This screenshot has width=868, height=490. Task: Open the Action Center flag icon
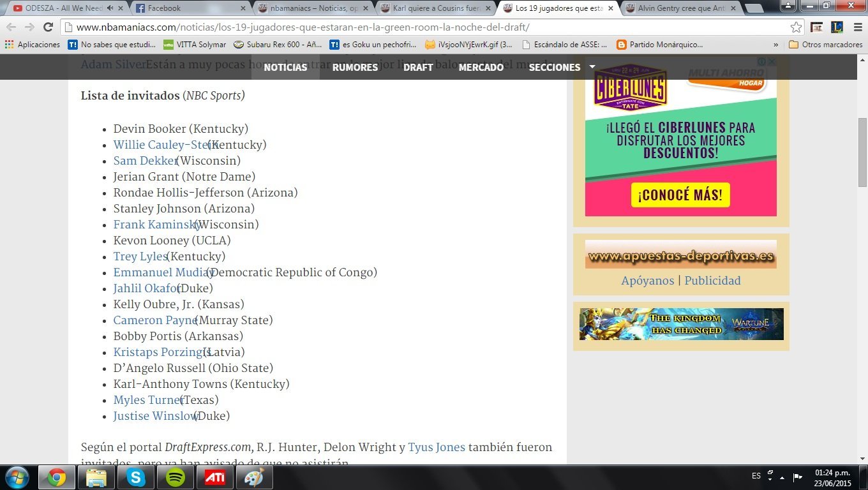[797, 477]
